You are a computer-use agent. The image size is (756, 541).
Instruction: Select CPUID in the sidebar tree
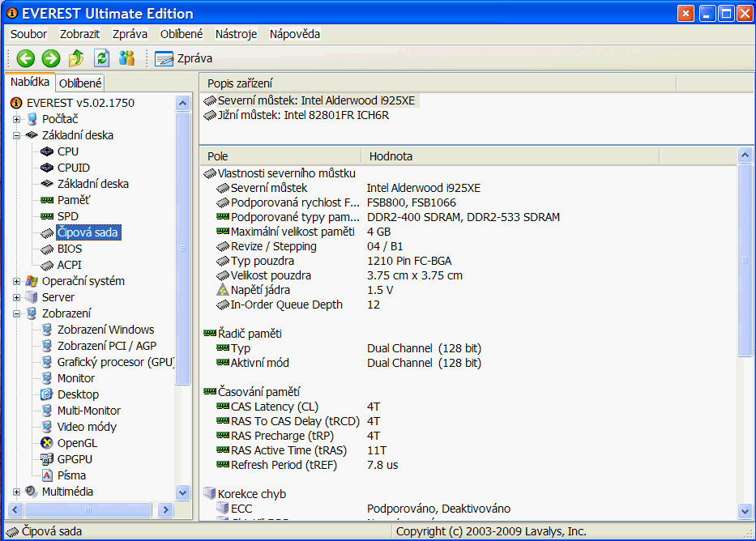pos(73,168)
